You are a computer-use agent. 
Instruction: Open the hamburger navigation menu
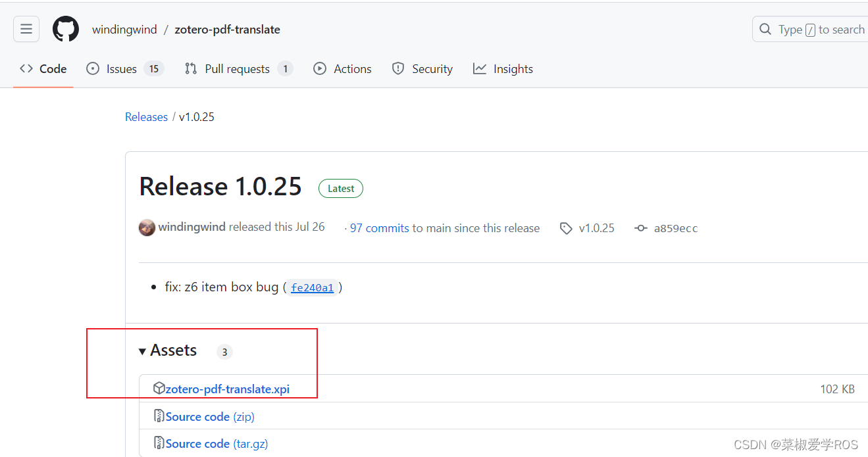coord(26,29)
